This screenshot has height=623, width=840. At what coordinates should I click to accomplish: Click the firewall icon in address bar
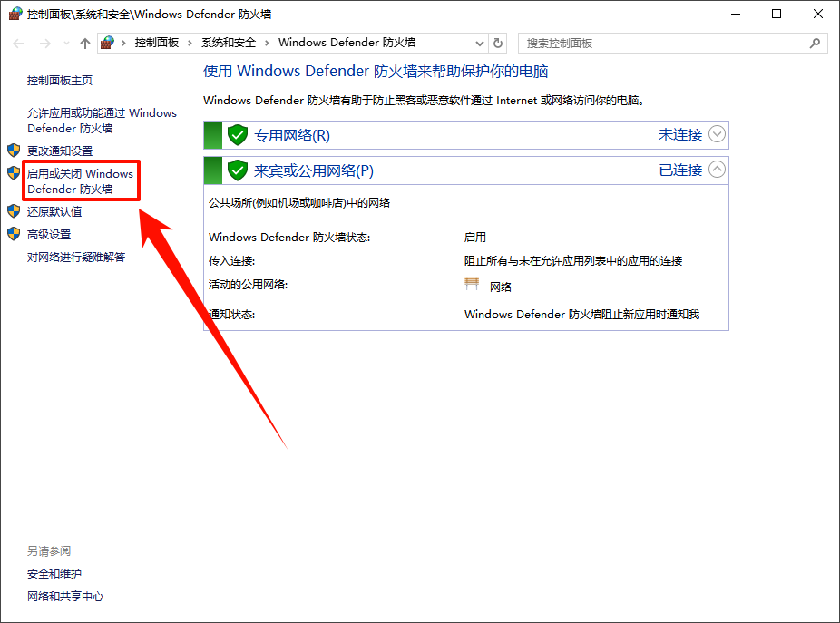click(x=108, y=43)
